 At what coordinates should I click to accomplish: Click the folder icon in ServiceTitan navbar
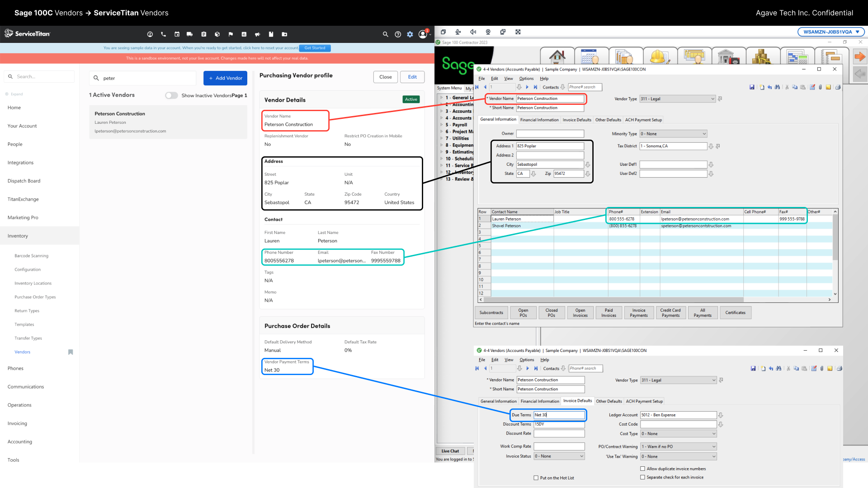click(284, 34)
